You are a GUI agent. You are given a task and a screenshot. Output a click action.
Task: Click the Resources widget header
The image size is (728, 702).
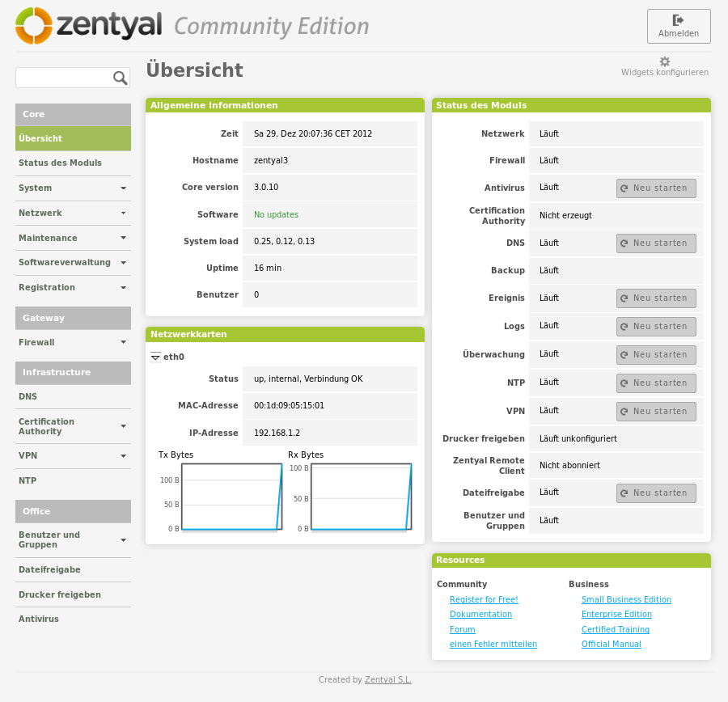(x=571, y=560)
